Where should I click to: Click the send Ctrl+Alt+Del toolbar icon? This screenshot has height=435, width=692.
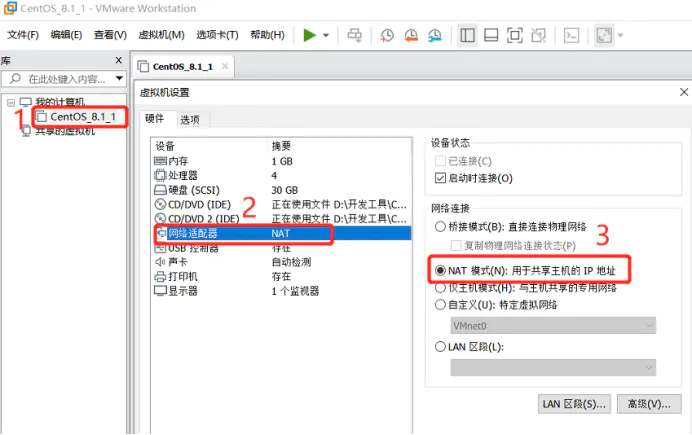(x=354, y=35)
